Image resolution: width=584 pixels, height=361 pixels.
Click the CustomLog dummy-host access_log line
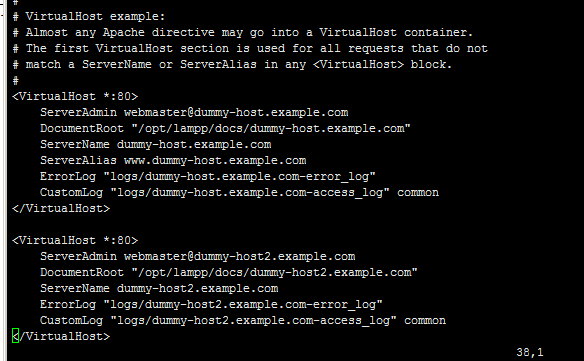tap(239, 192)
